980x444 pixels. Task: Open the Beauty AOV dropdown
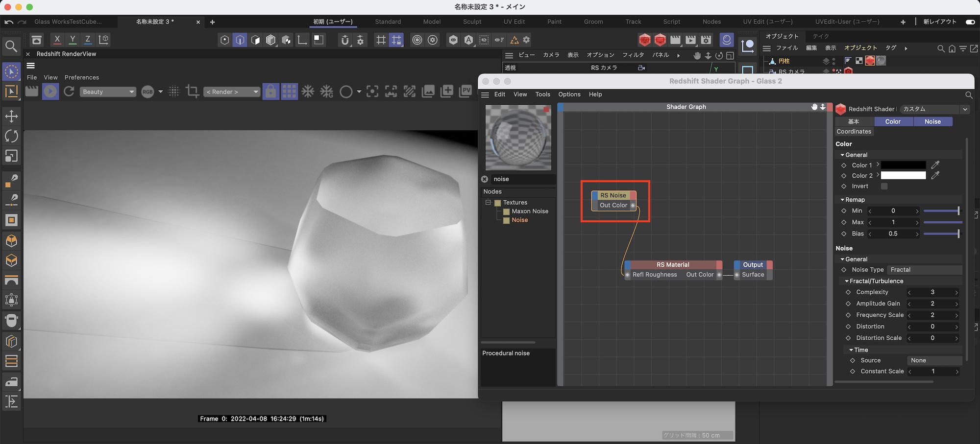point(108,92)
